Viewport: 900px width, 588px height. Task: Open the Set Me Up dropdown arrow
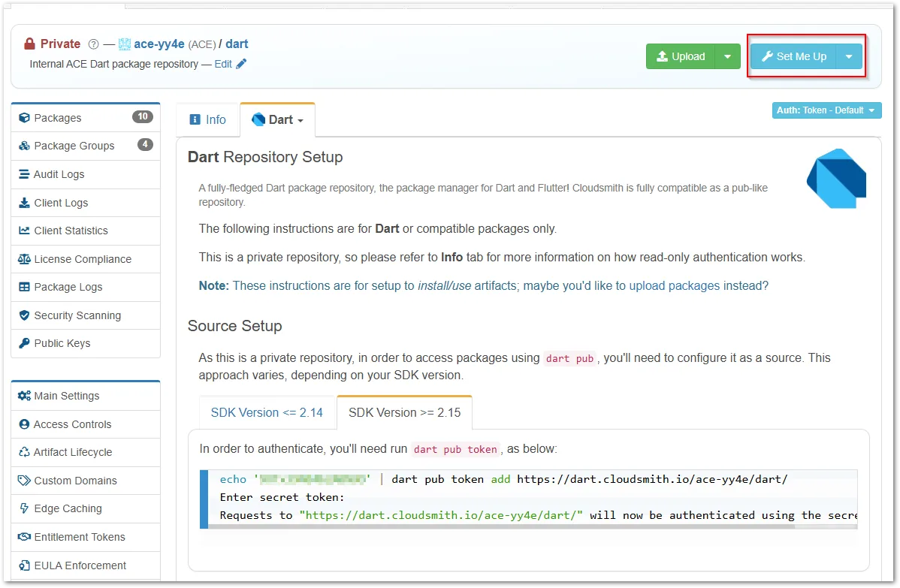849,56
